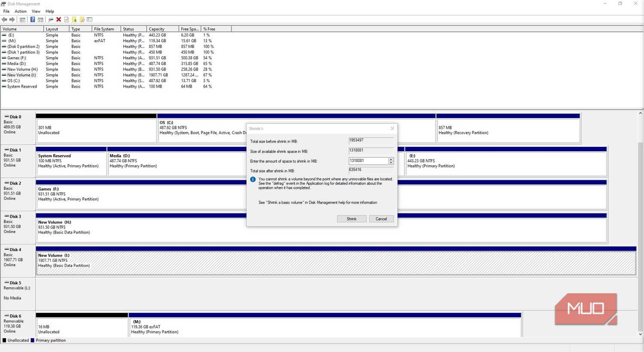Click the shrink amount field showing 1318081
644x352 pixels.
pyautogui.click(x=368, y=161)
